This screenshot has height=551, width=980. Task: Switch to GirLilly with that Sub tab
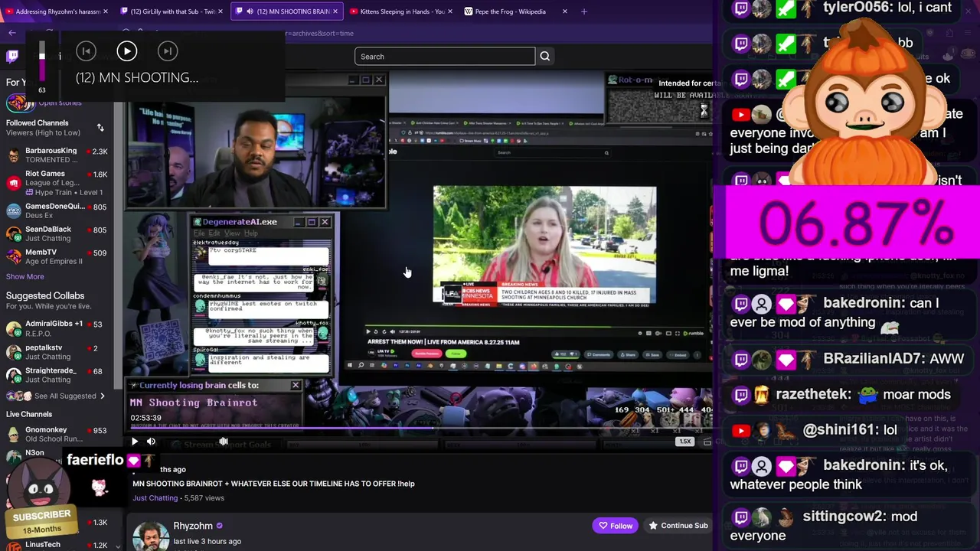(171, 11)
